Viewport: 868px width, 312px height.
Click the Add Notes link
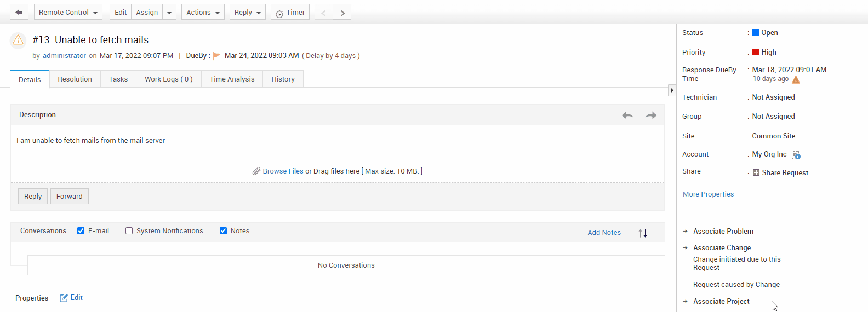pos(604,233)
